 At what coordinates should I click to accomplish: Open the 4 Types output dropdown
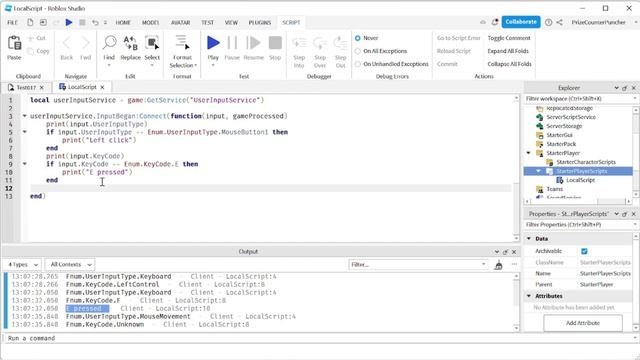click(x=22, y=264)
